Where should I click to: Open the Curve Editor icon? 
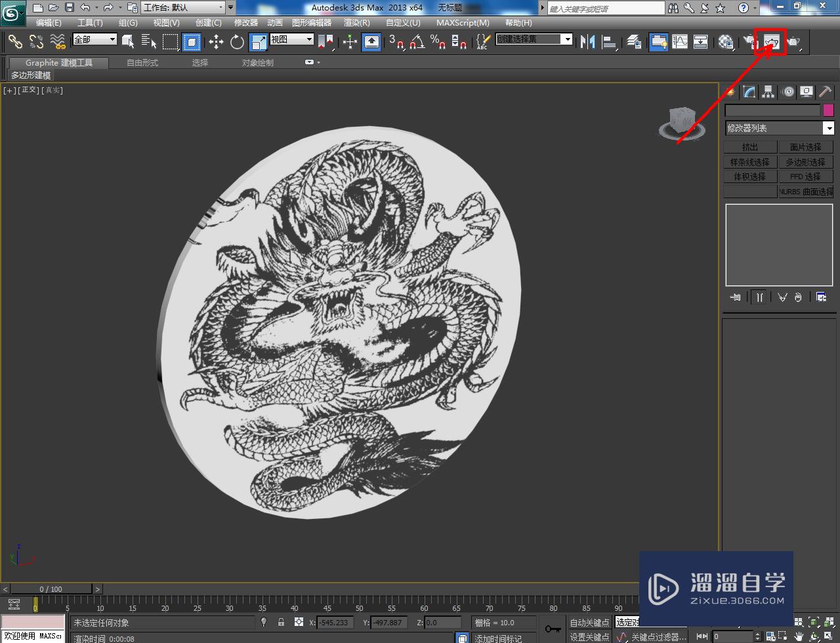tap(680, 42)
